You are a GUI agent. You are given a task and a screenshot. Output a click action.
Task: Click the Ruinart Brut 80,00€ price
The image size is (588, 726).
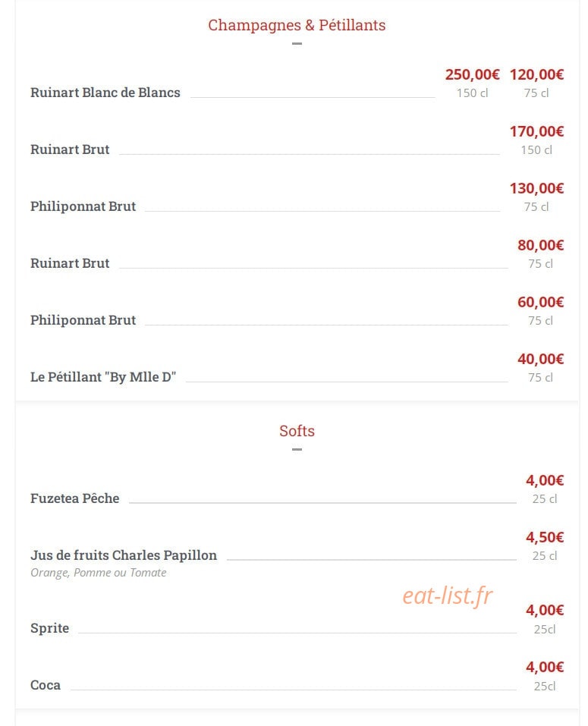click(x=540, y=245)
